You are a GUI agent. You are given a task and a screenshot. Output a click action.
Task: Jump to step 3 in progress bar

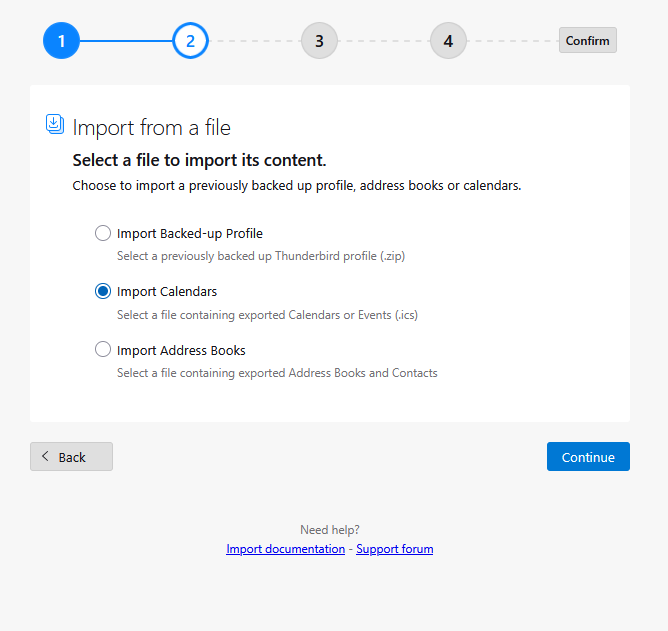[319, 41]
